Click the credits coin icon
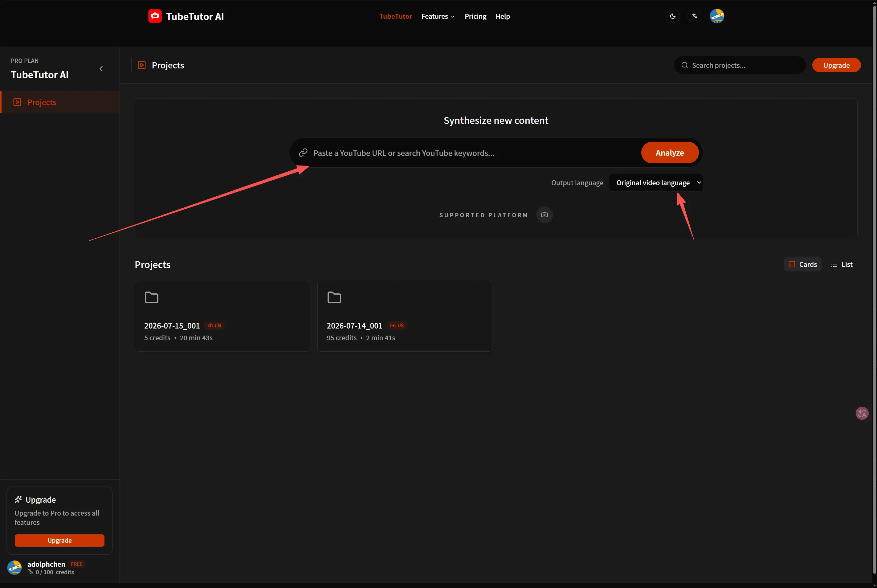The image size is (877, 588). coord(31,572)
